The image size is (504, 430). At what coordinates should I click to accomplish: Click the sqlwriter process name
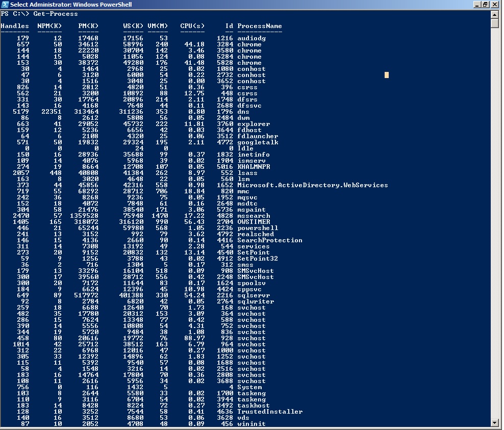click(256, 301)
